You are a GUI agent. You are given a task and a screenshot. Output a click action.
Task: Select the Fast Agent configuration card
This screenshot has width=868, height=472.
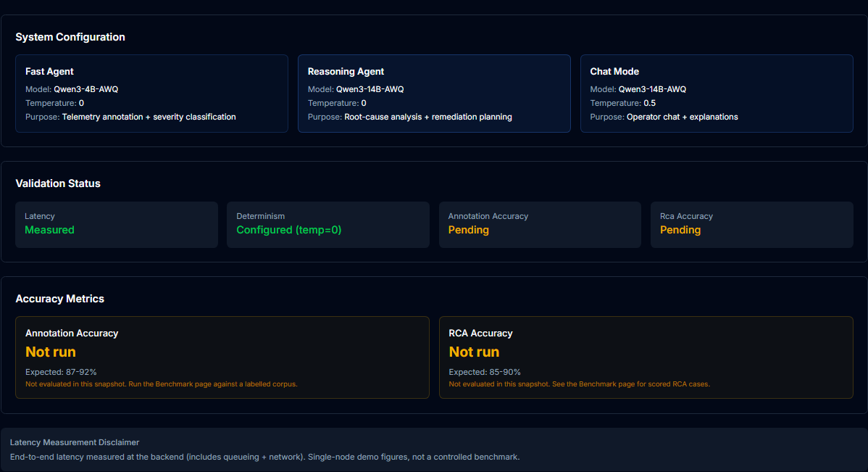(x=151, y=94)
